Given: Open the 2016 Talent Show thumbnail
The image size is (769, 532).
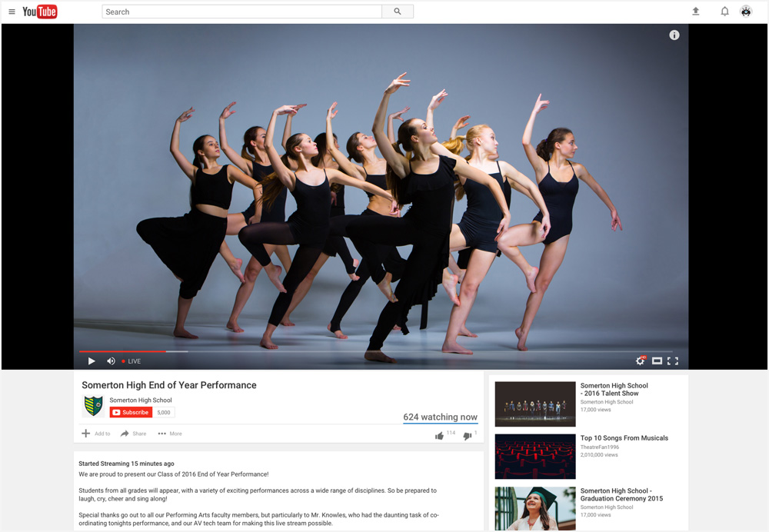Looking at the screenshot, I should tap(535, 404).
